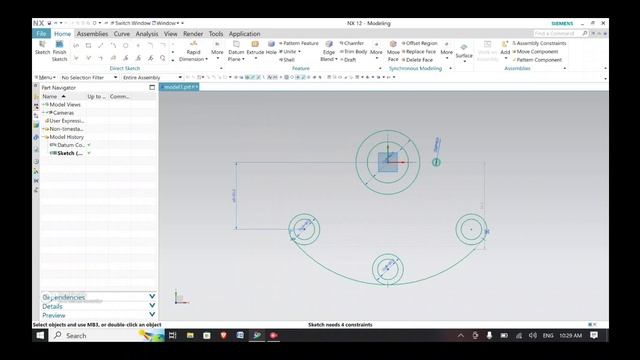Maximize the Part Navigator panel

152,87
